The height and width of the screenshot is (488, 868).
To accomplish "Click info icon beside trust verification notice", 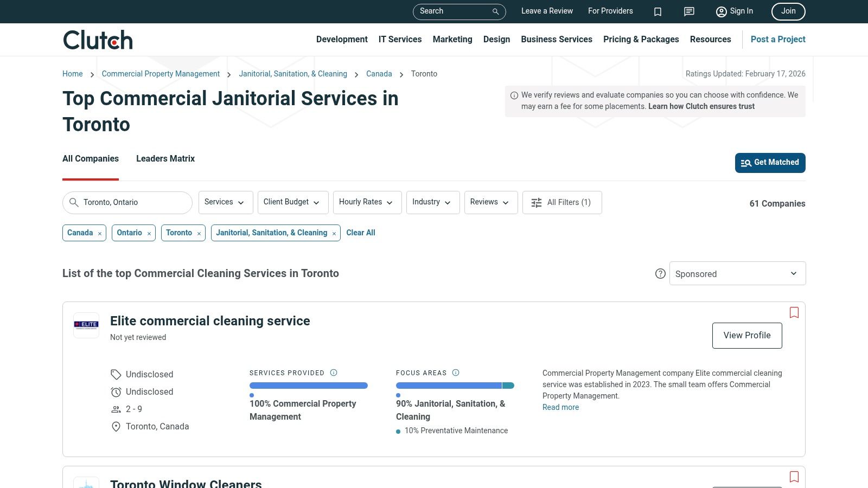I will coord(514,95).
